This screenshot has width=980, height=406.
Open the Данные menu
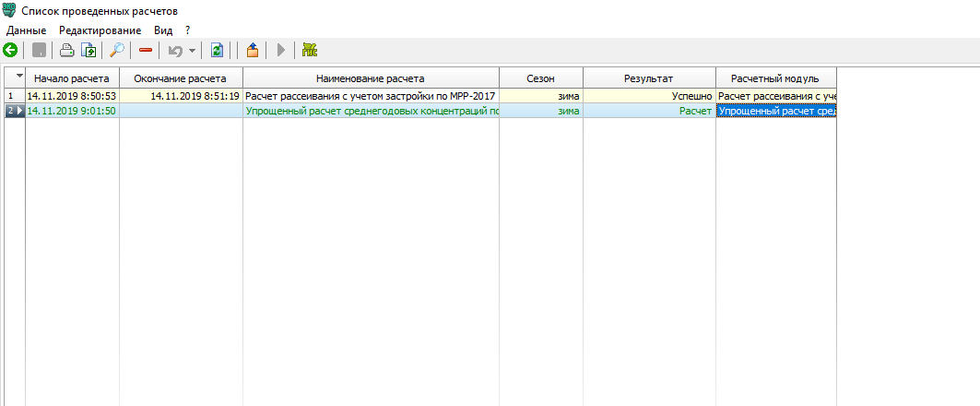pyautogui.click(x=26, y=30)
